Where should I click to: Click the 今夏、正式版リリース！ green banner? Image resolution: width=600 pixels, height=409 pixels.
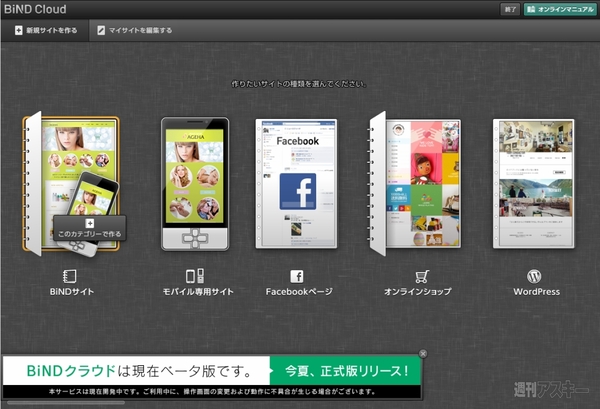346,370
